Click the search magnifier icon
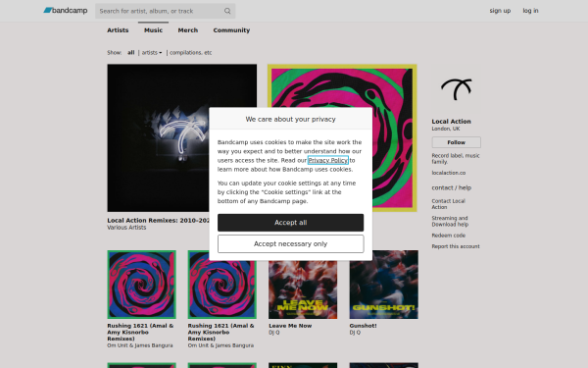The height and width of the screenshot is (368, 588). pos(227,11)
